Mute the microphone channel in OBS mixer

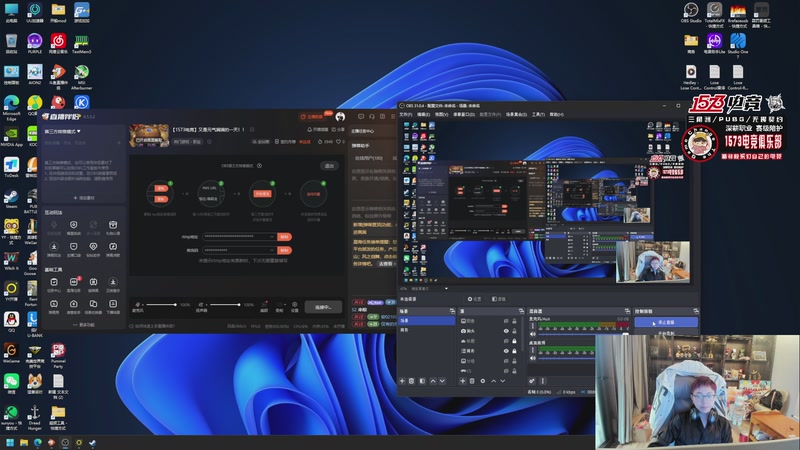tap(533, 334)
